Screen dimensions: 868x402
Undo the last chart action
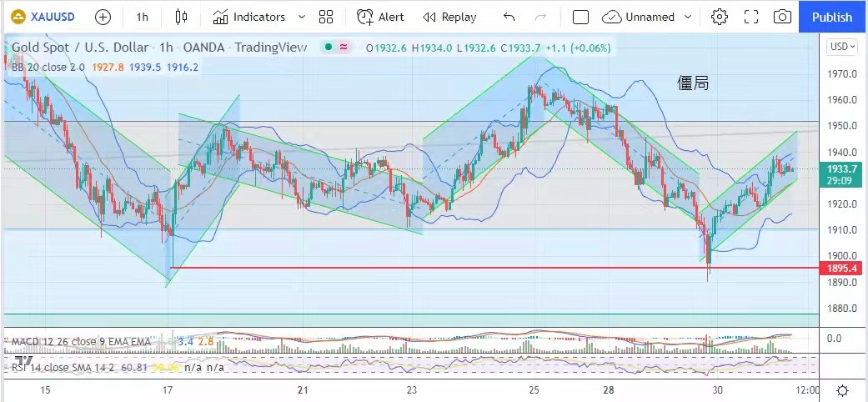tap(509, 17)
